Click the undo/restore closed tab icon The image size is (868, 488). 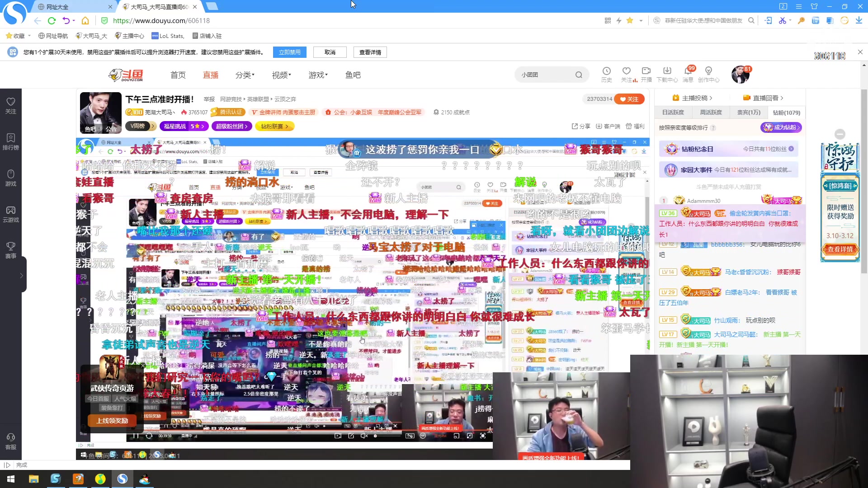[66, 21]
